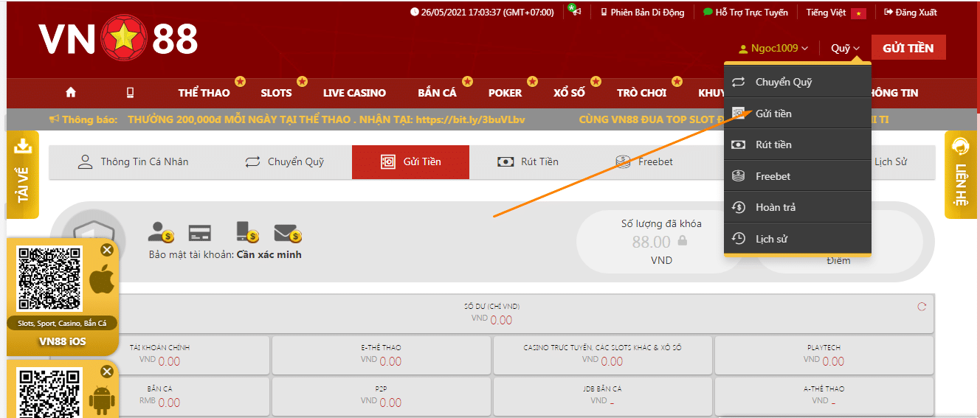Open the announcements megaphone icon
The width and height of the screenshot is (980, 418).
(574, 11)
